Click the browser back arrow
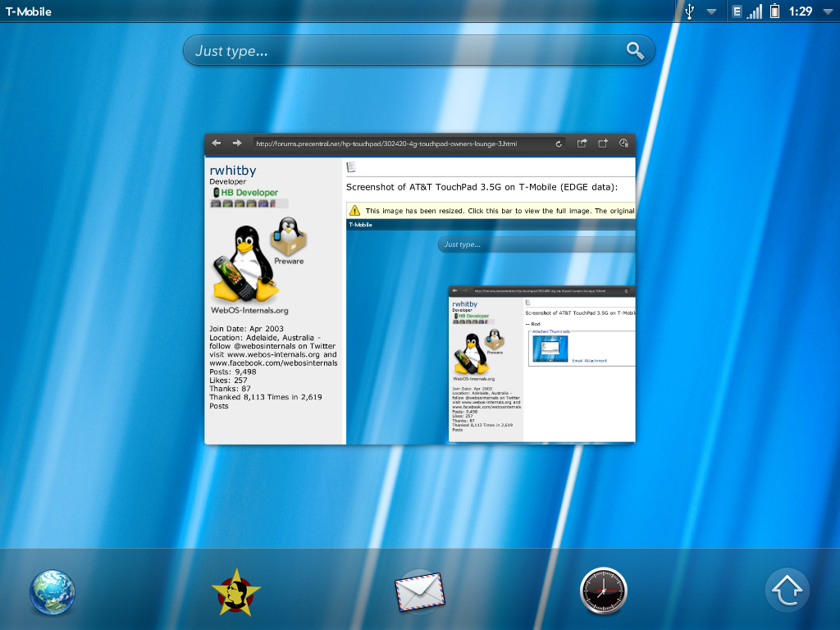Screen dimensions: 840x630 point(217,143)
